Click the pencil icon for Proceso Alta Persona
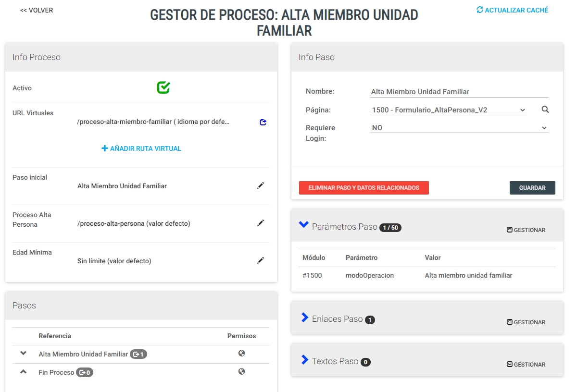Viewport: 577px width, 392px height. [261, 223]
